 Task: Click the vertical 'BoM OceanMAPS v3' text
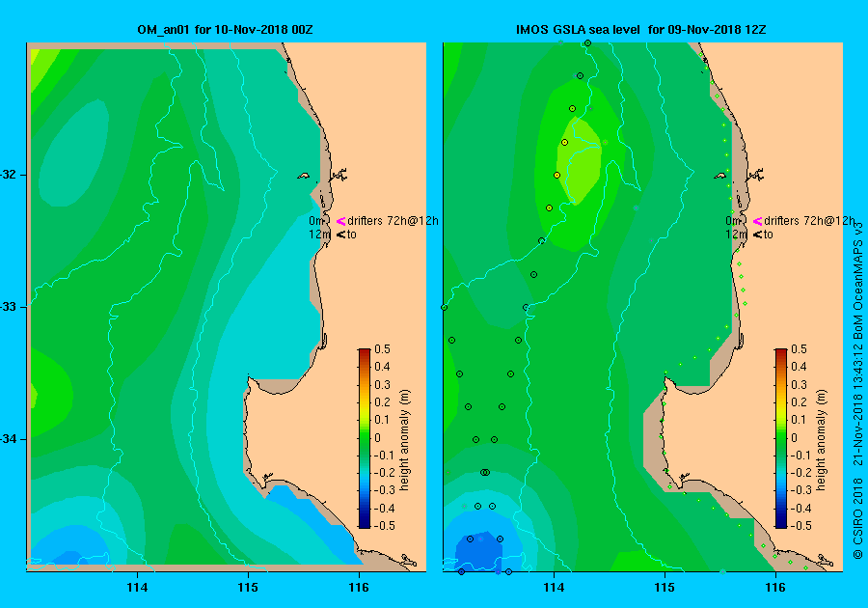pos(858,280)
